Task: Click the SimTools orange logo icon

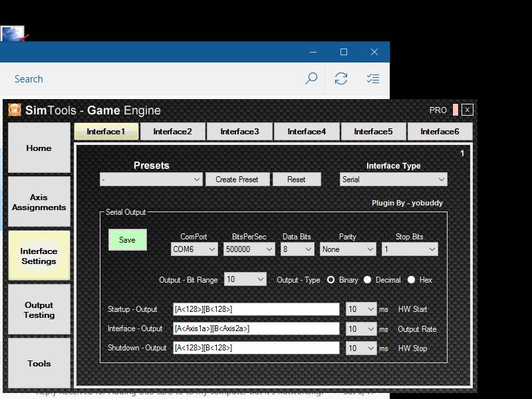Action: click(x=15, y=110)
